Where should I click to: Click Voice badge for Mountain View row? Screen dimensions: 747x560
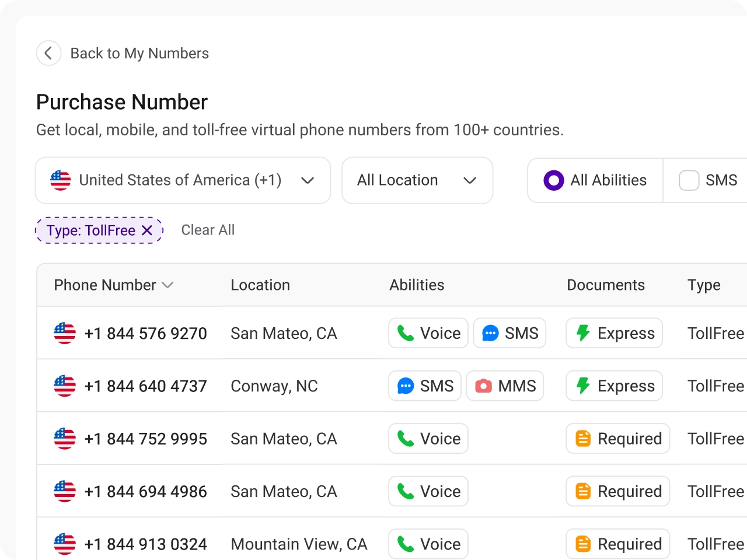428,544
